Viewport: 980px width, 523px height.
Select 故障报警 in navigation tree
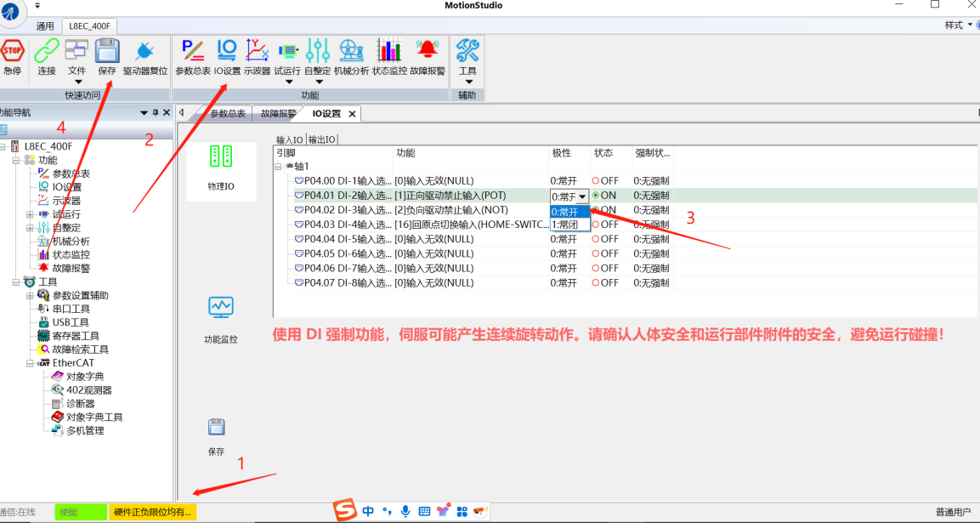[x=71, y=269]
